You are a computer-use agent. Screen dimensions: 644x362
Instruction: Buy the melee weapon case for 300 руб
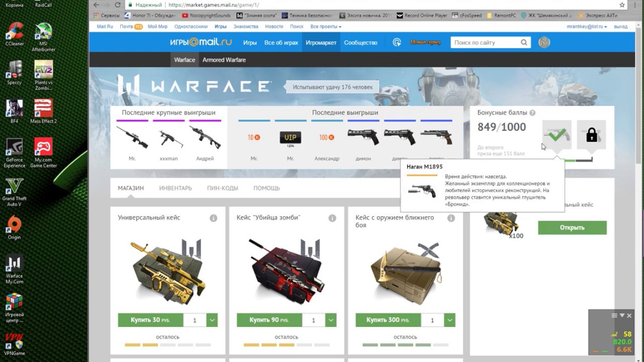pyautogui.click(x=388, y=320)
